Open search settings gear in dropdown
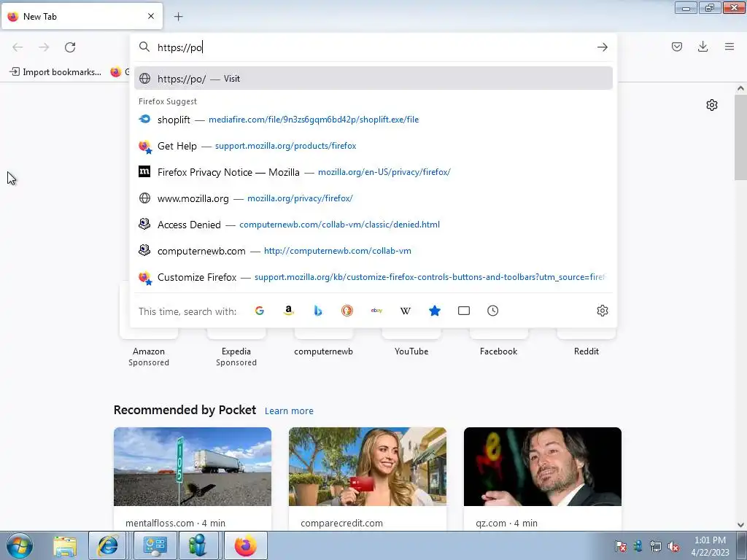This screenshot has width=747, height=560. tap(602, 311)
